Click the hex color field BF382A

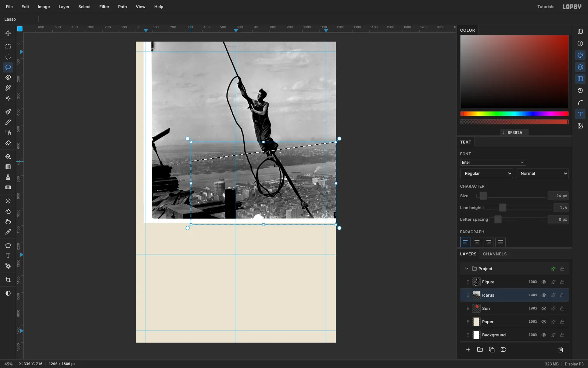click(x=514, y=132)
